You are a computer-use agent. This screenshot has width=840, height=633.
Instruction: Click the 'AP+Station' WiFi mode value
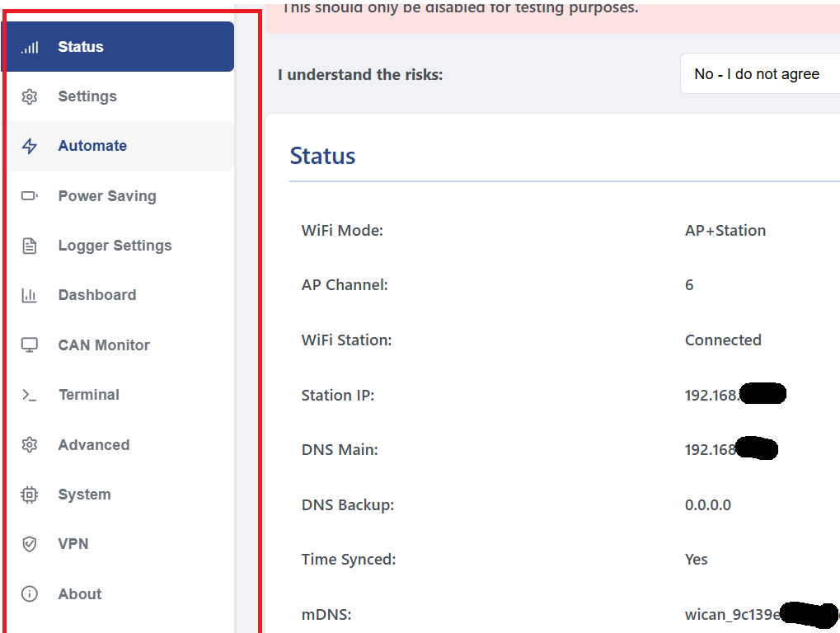click(x=725, y=230)
